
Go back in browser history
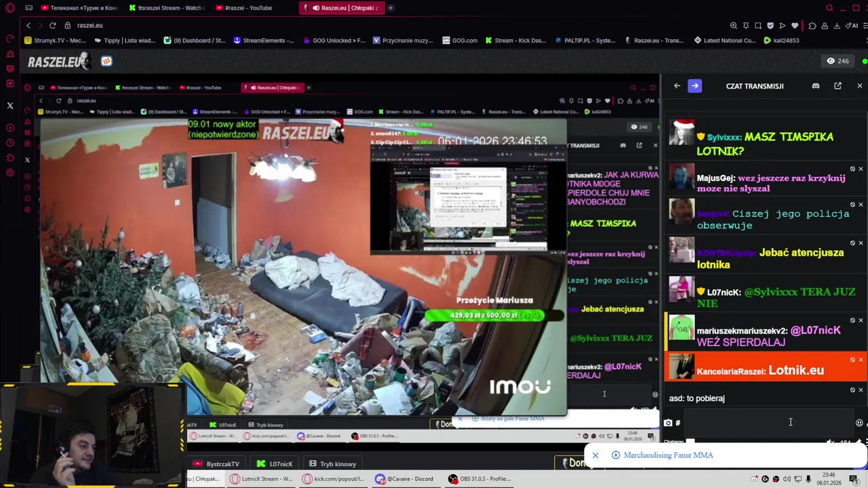point(28,25)
